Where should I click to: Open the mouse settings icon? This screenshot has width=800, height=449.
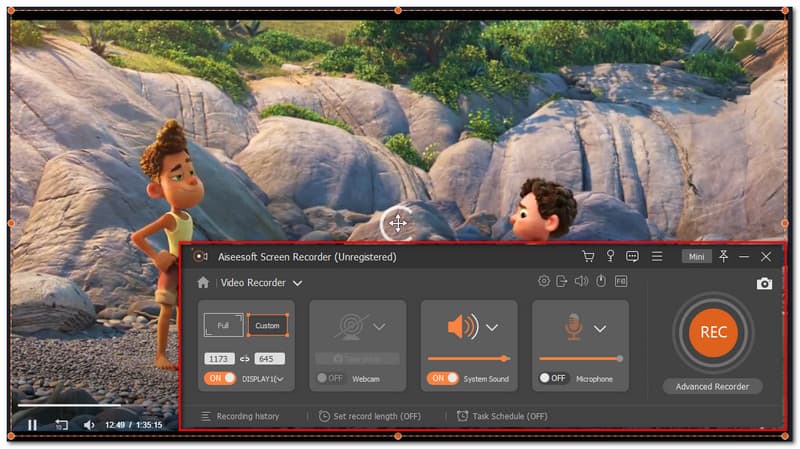click(601, 281)
